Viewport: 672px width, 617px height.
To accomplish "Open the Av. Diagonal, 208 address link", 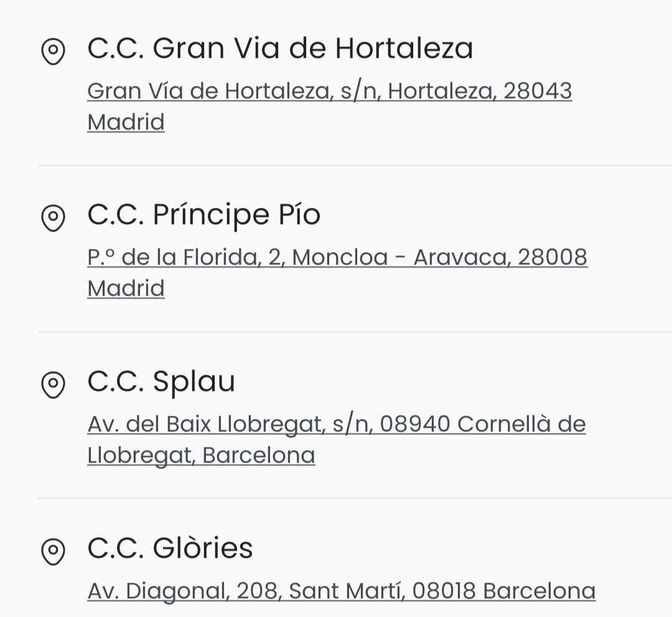I will pos(342,591).
